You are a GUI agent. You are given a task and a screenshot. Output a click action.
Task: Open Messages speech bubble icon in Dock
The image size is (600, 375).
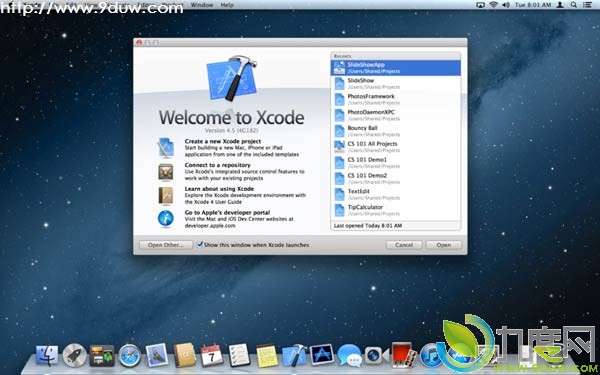click(x=349, y=355)
